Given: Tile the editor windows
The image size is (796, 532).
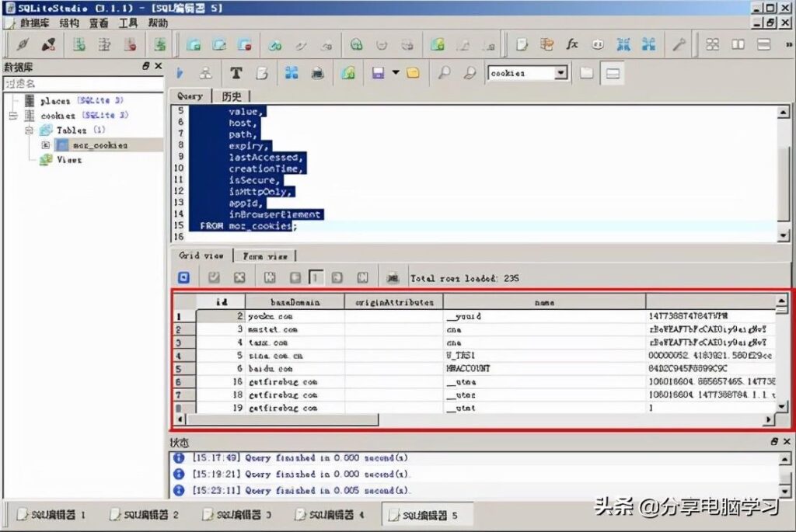Looking at the screenshot, I should pyautogui.click(x=712, y=44).
